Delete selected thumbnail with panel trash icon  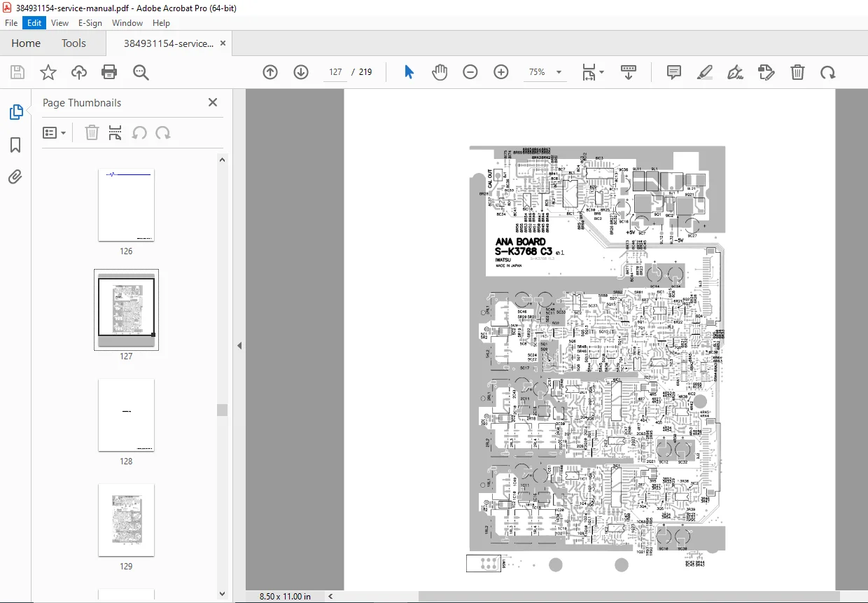(x=92, y=132)
